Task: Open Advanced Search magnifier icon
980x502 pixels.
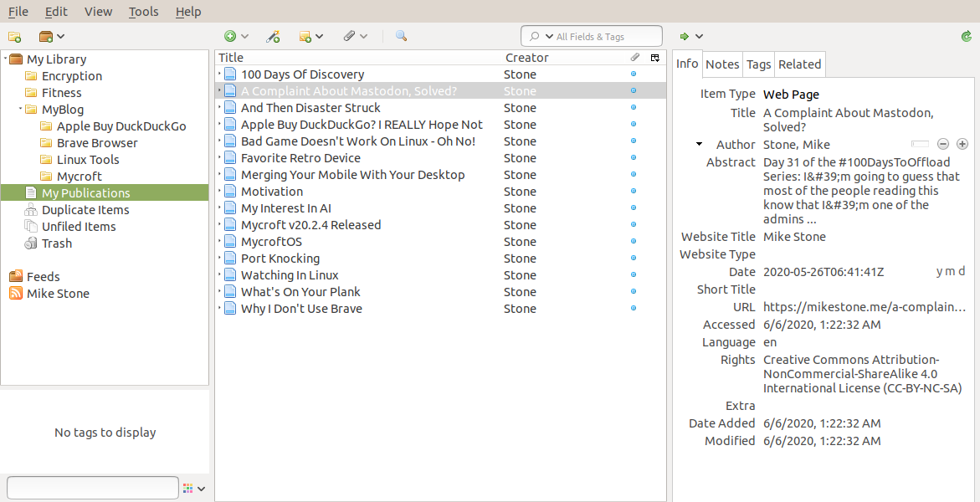Action: (x=401, y=37)
